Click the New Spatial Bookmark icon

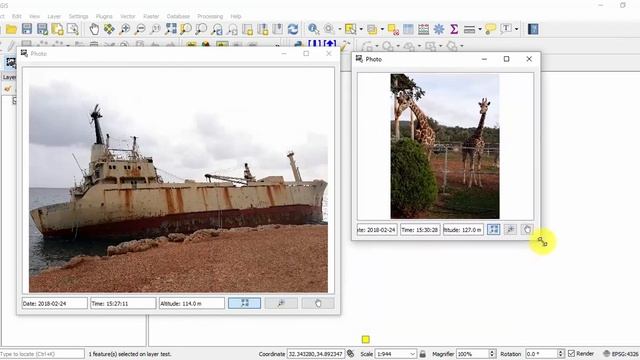[x=262, y=29]
